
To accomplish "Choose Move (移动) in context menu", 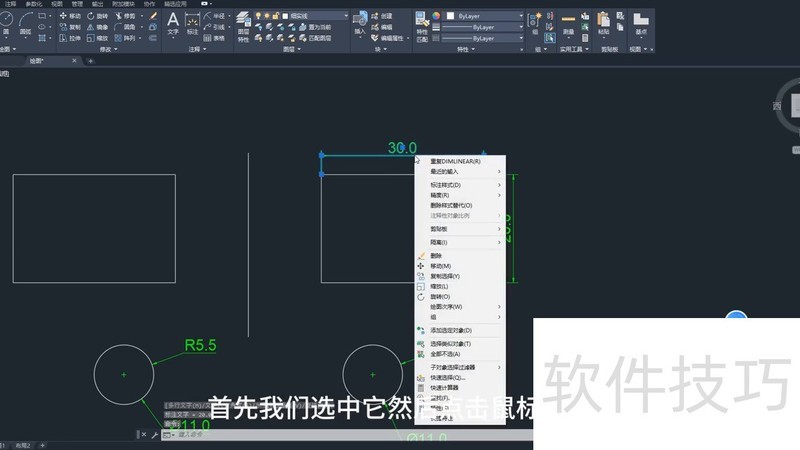I will [460, 266].
